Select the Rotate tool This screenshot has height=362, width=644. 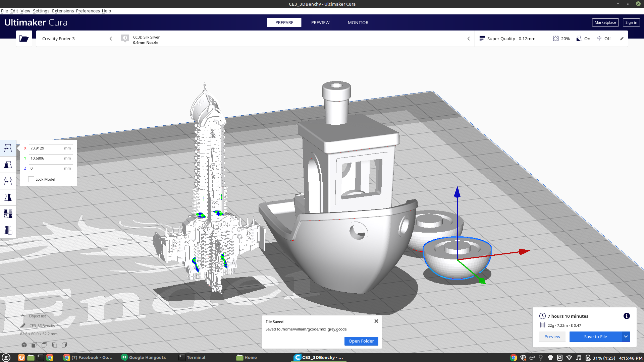(8, 181)
